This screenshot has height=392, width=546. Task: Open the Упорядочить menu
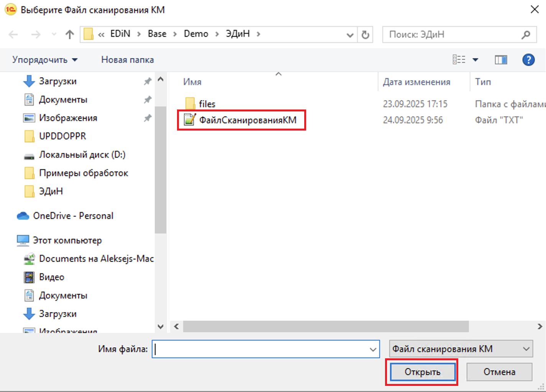pyautogui.click(x=45, y=60)
